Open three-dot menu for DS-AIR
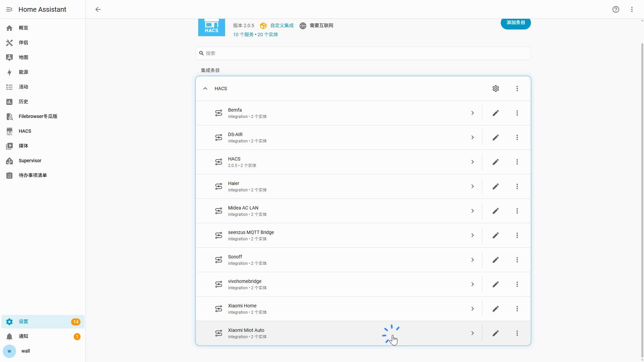 tap(517, 137)
